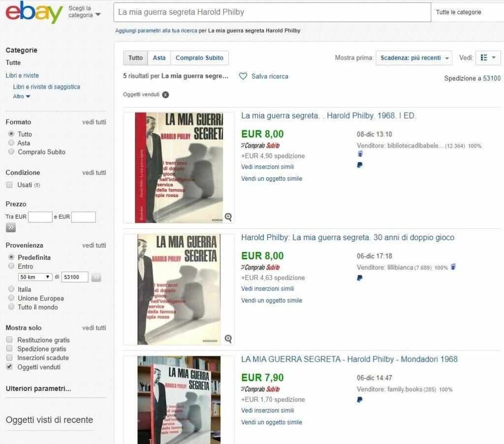Apply the price range with the arrow button
This screenshot has width=504, height=444.
[11, 227]
